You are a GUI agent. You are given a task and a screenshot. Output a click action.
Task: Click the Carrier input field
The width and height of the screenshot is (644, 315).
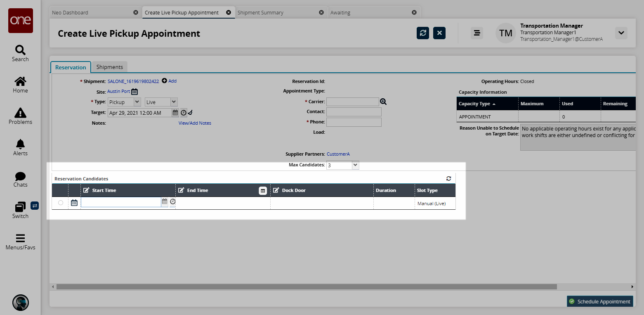click(x=353, y=102)
